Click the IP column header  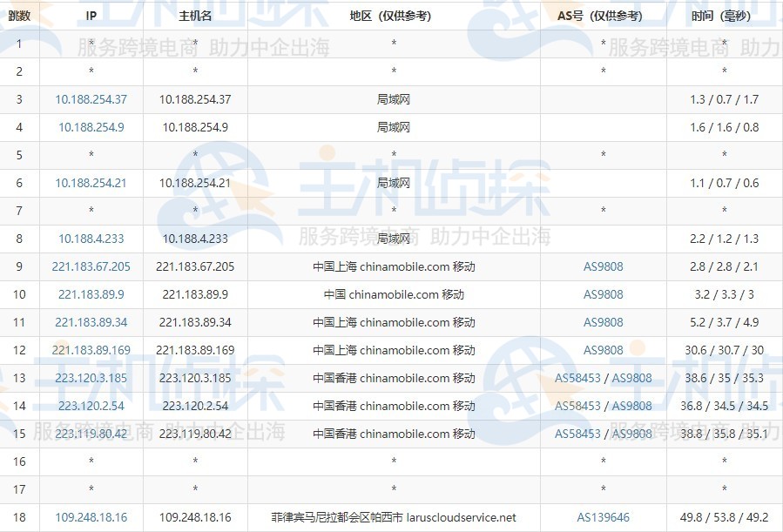point(91,16)
